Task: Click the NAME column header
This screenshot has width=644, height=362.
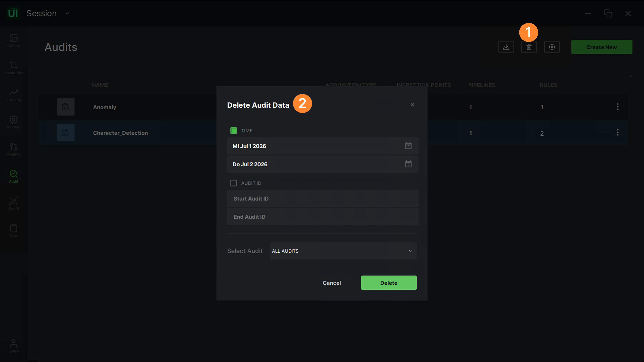Action: tap(100, 85)
